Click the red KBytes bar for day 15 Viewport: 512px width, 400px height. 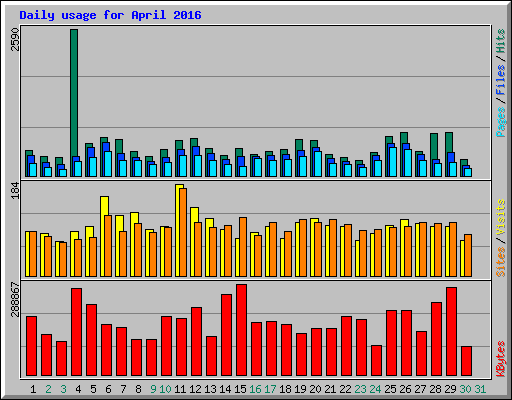(242, 330)
